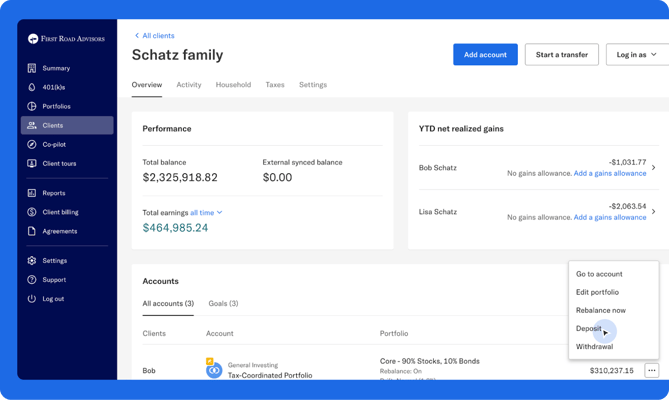Open 401(k)s via its sidebar icon
Image resolution: width=669 pixels, height=400 pixels.
coord(32,87)
